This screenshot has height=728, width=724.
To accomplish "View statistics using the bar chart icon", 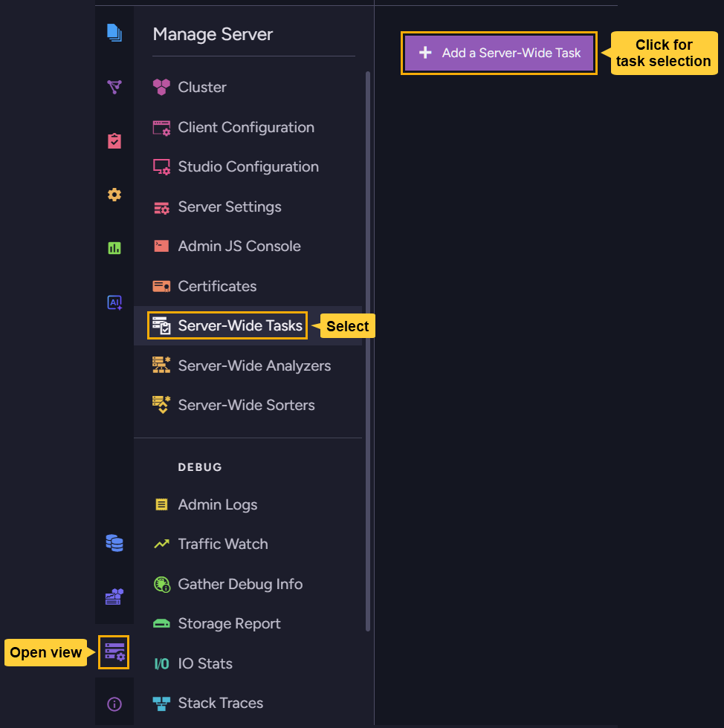I will 114,247.
